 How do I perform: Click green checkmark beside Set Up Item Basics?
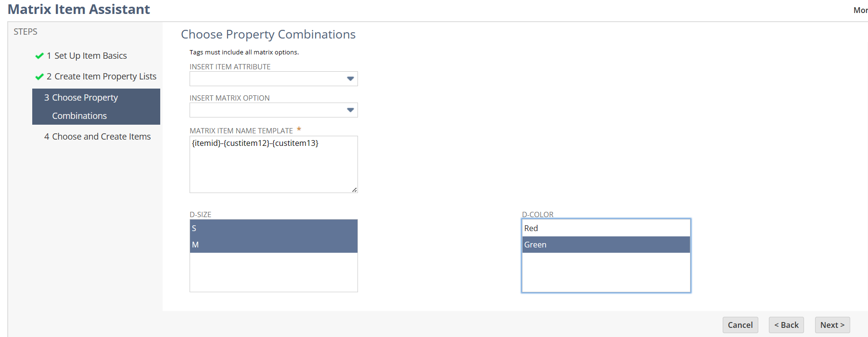pos(39,56)
